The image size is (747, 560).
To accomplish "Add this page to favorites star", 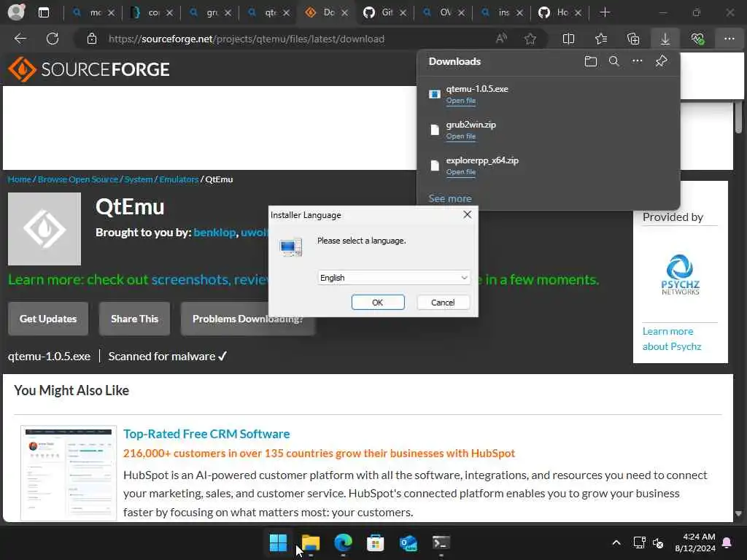I will coord(530,39).
